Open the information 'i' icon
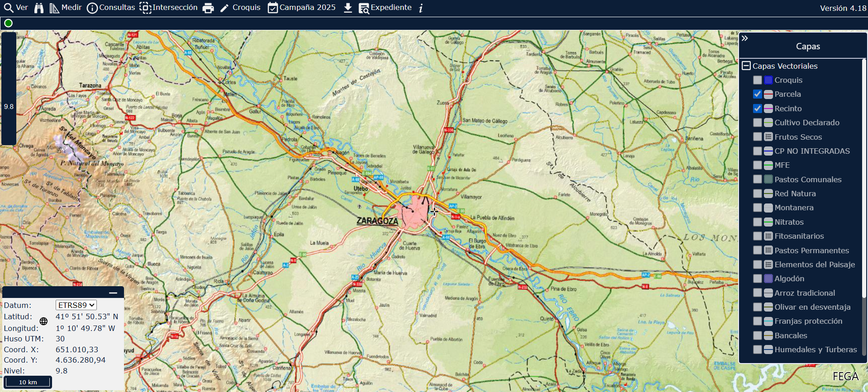 pyautogui.click(x=421, y=8)
